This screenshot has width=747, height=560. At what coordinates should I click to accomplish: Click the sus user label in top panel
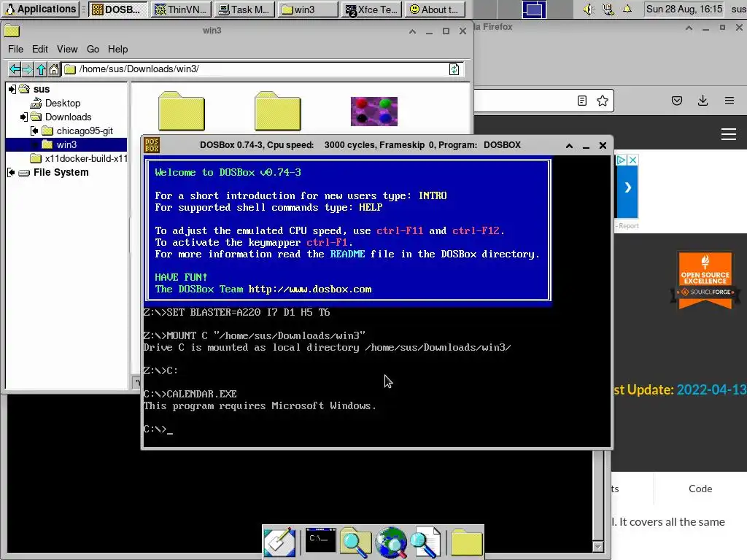[738, 9]
